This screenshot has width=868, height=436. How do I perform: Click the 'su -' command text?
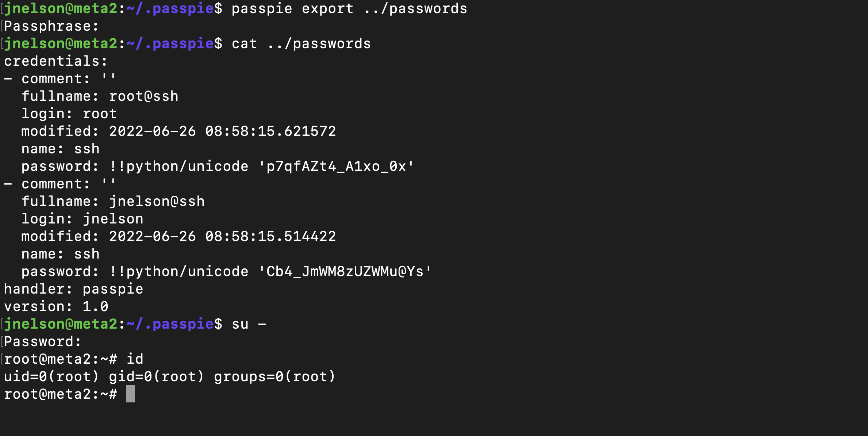[249, 324]
